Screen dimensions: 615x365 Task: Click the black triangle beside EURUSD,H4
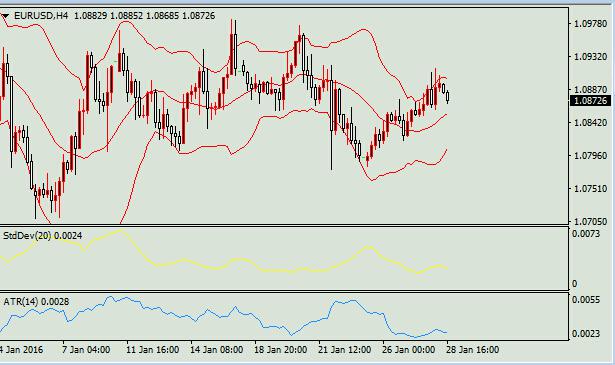pyautogui.click(x=5, y=16)
